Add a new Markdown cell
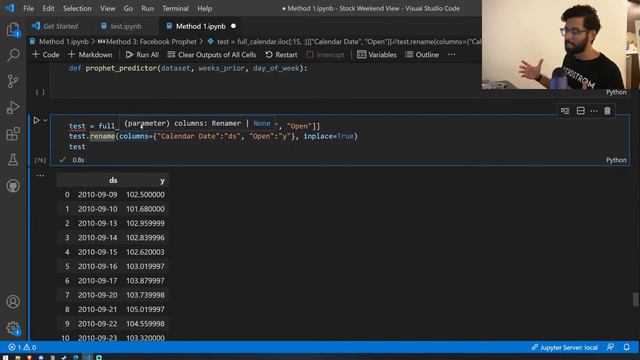Image resolution: width=640 pixels, height=360 pixels. [90, 54]
